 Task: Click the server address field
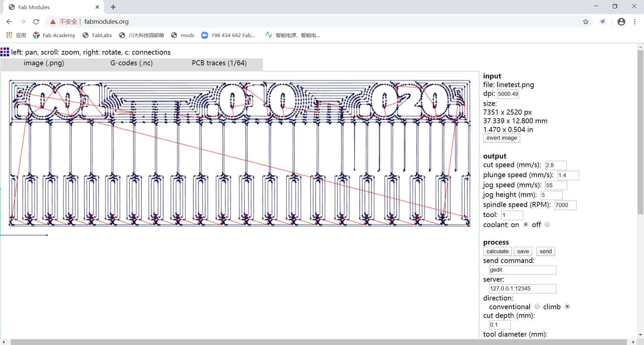pyautogui.click(x=523, y=289)
